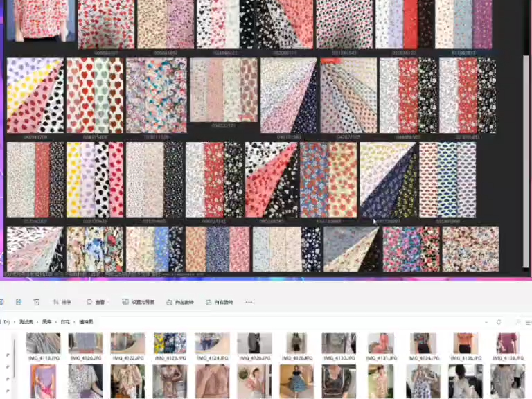Open the red-black triangular hearts fabric image

pyautogui.click(x=272, y=180)
